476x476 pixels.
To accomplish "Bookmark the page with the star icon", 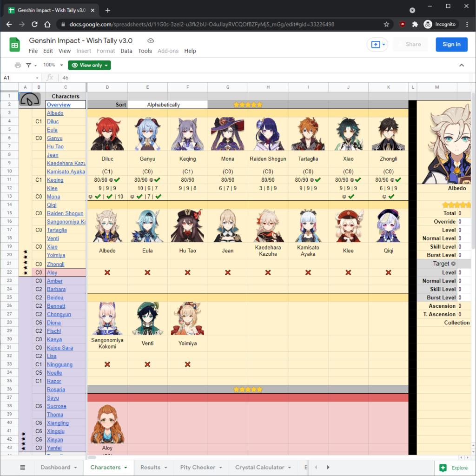I will pos(386,24).
